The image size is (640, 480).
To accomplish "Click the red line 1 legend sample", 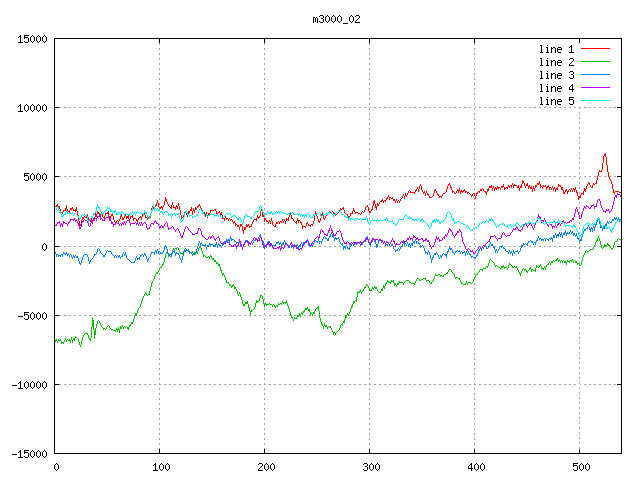I will [595, 49].
